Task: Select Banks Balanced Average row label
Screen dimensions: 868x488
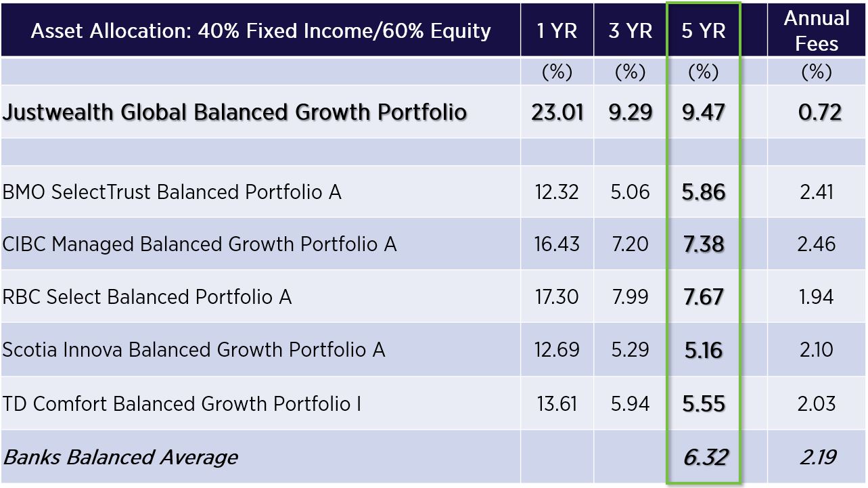Action: click(x=120, y=458)
